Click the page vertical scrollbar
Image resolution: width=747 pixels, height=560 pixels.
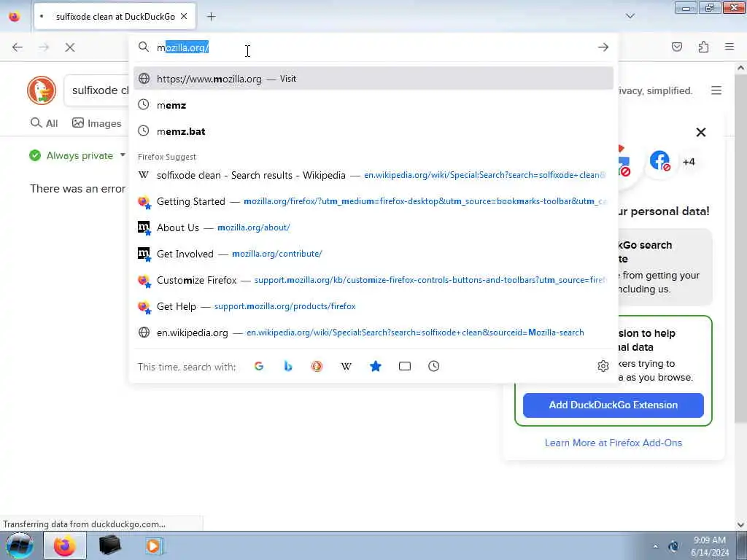coord(741,248)
